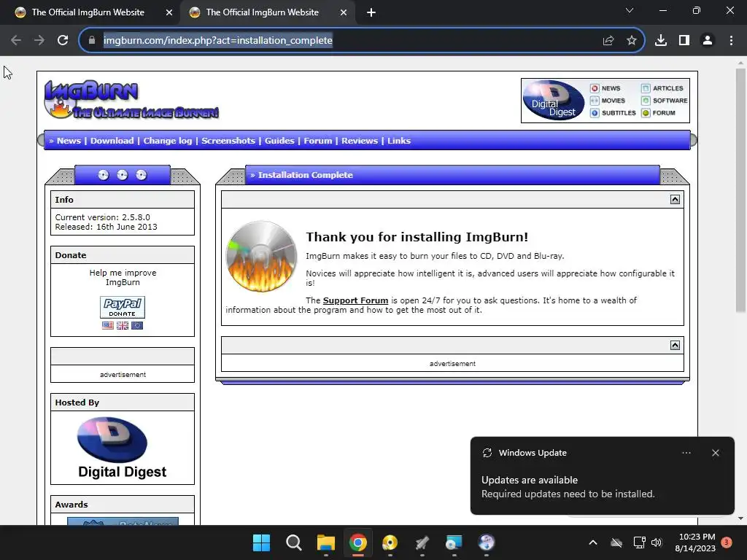Open the clock showing 10:23 PM
The width and height of the screenshot is (747, 560).
click(x=695, y=542)
